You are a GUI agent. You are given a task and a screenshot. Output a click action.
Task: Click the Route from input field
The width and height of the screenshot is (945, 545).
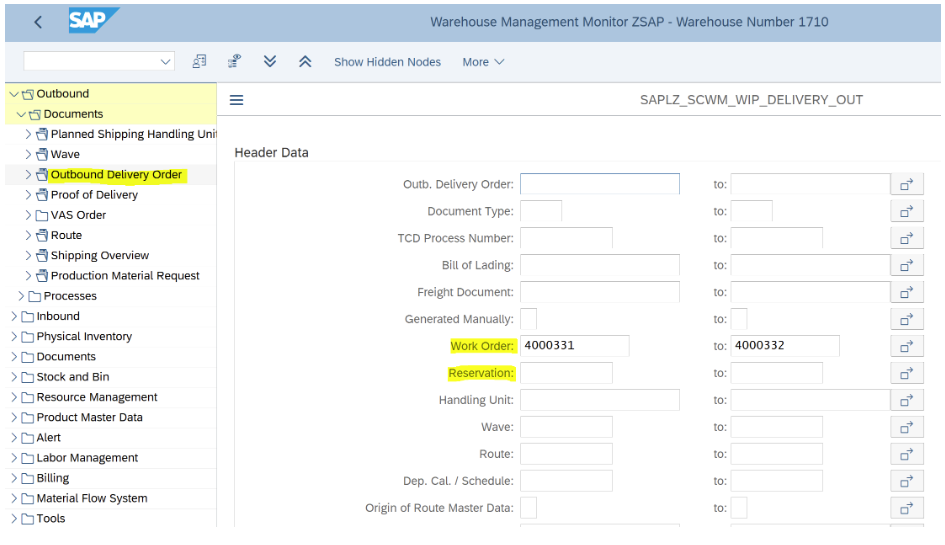[566, 454]
